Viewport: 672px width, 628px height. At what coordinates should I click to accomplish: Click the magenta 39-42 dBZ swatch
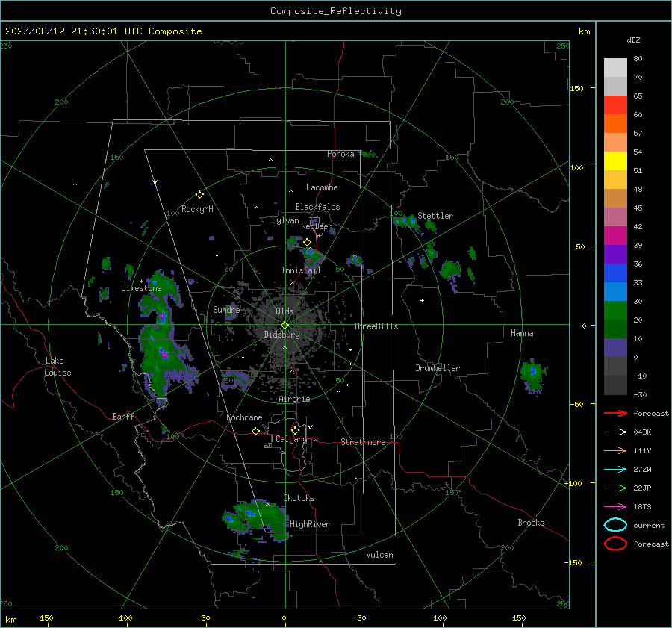pos(615,236)
